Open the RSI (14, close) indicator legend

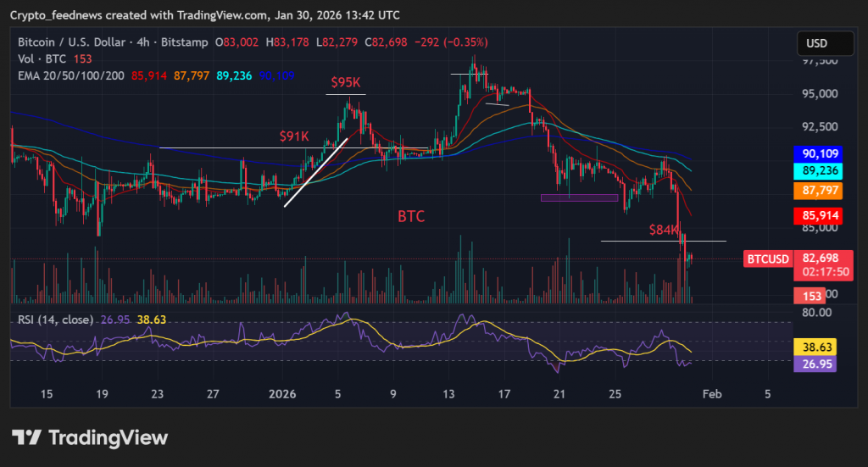[53, 320]
